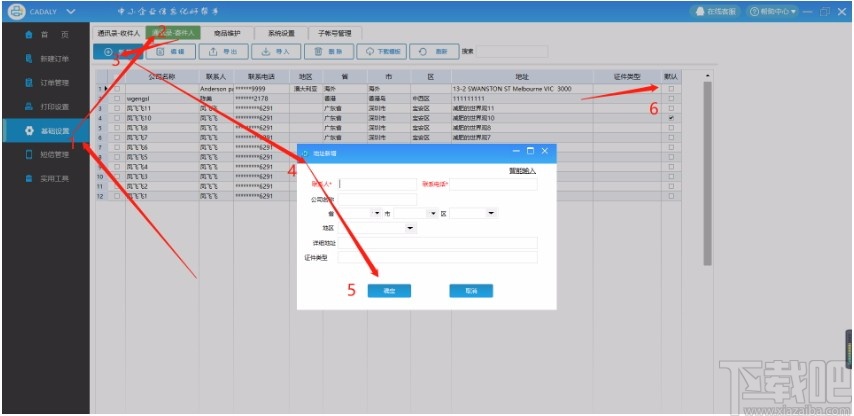Close the address dialog window

pos(544,151)
